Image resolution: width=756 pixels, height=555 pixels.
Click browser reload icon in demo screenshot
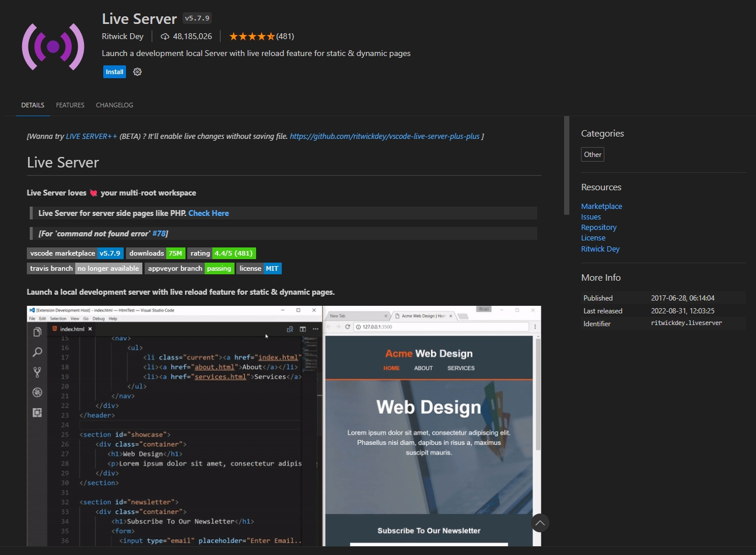[348, 327]
